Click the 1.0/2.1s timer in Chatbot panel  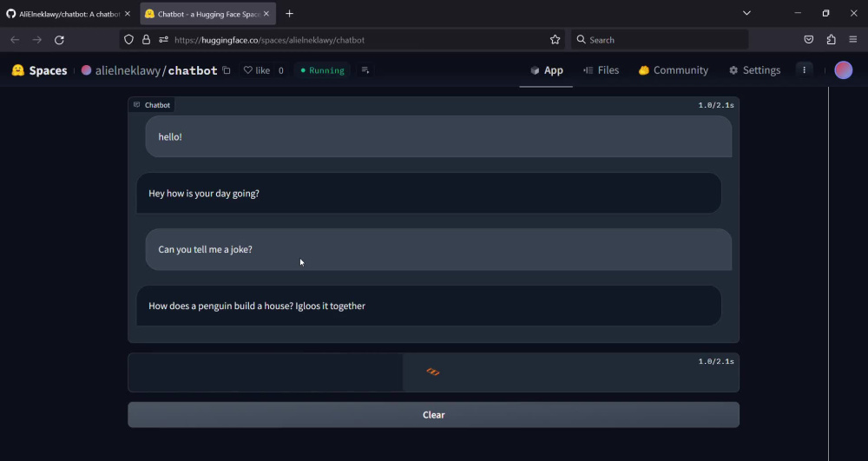pyautogui.click(x=716, y=105)
